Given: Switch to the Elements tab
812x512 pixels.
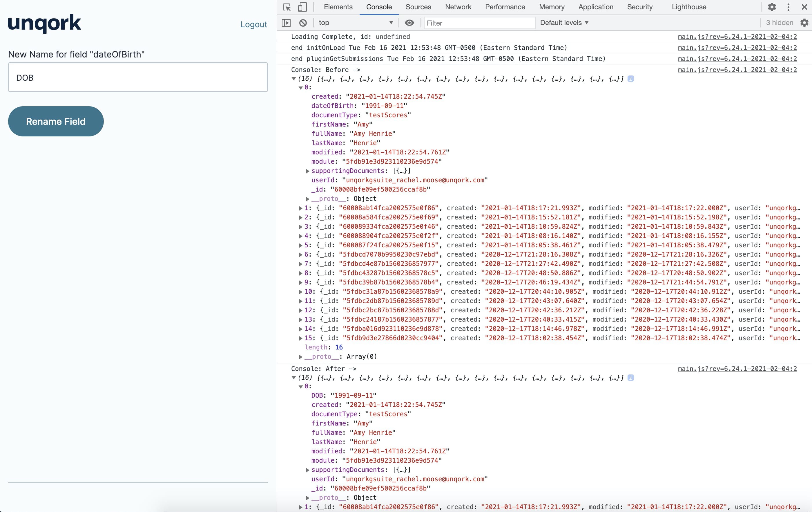Looking at the screenshot, I should [338, 7].
